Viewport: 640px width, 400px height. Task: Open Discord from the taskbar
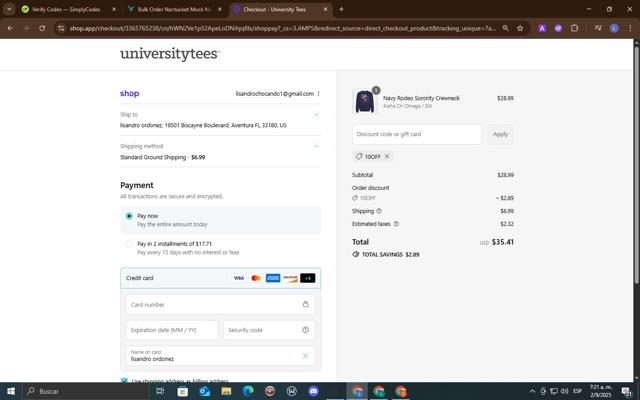(x=313, y=391)
